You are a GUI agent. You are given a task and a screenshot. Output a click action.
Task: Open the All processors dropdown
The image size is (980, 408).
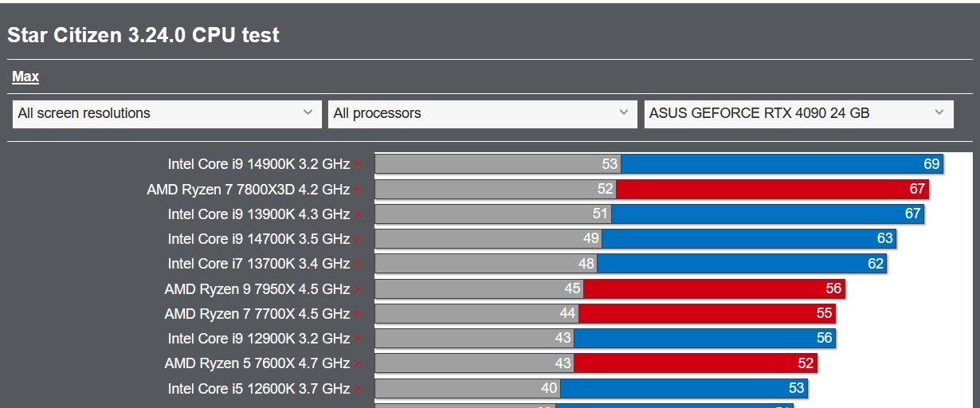click(x=483, y=113)
